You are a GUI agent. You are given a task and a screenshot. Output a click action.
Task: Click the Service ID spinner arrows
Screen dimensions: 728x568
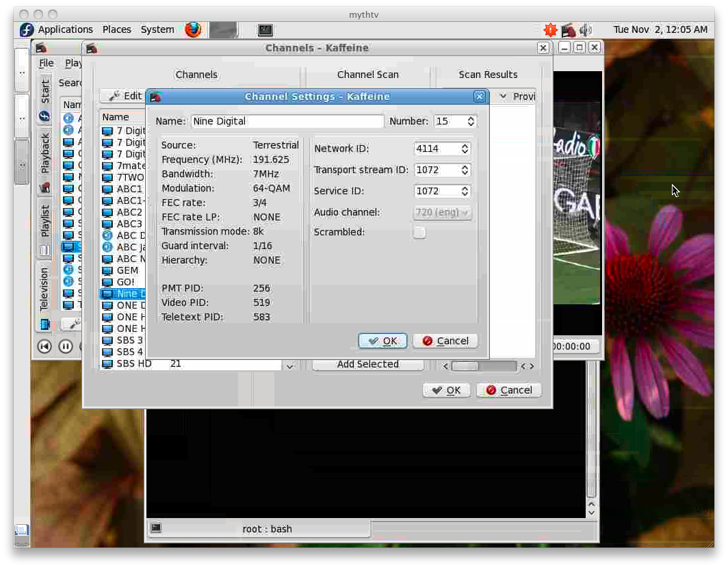(x=465, y=191)
